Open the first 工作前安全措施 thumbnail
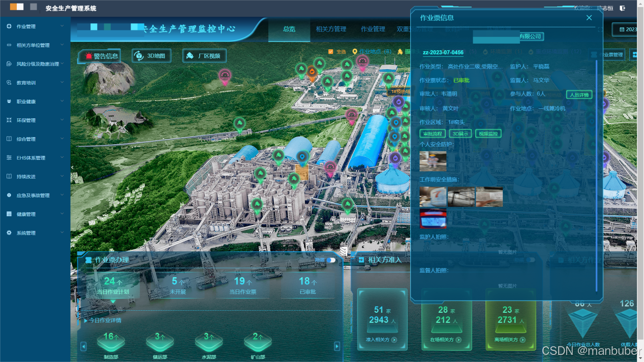Viewport: 644px width, 362px height. pyautogui.click(x=433, y=196)
